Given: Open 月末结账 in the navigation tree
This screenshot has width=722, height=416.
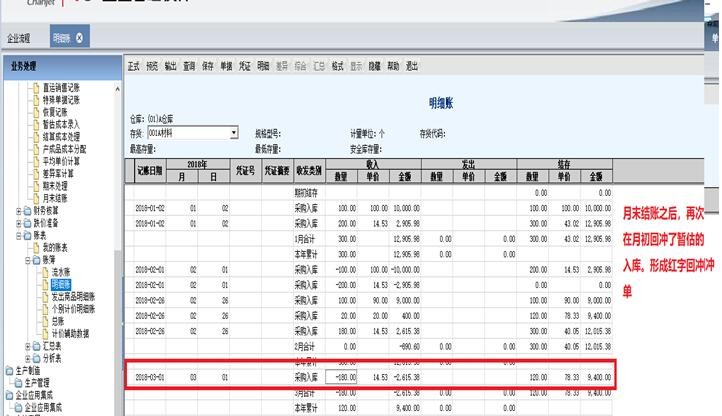Looking at the screenshot, I should 55,198.
